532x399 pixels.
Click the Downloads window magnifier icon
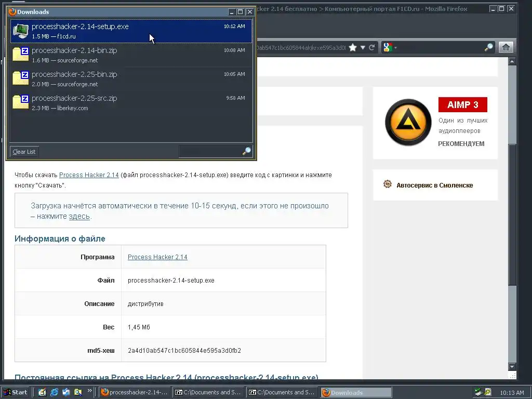[x=247, y=151]
